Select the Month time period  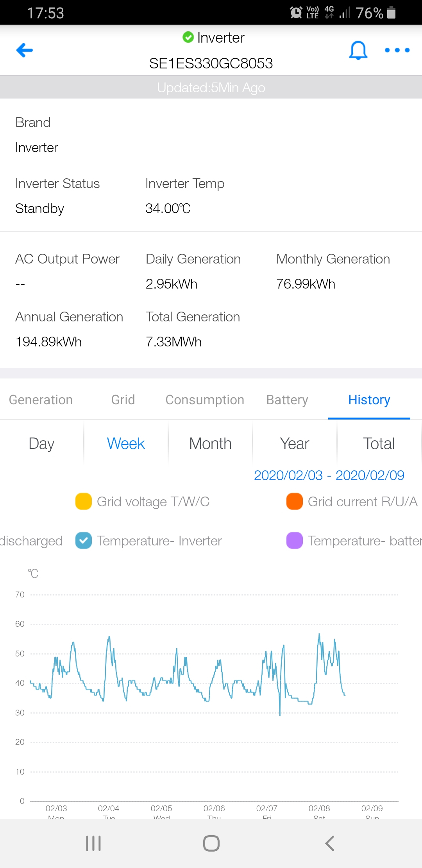(210, 444)
